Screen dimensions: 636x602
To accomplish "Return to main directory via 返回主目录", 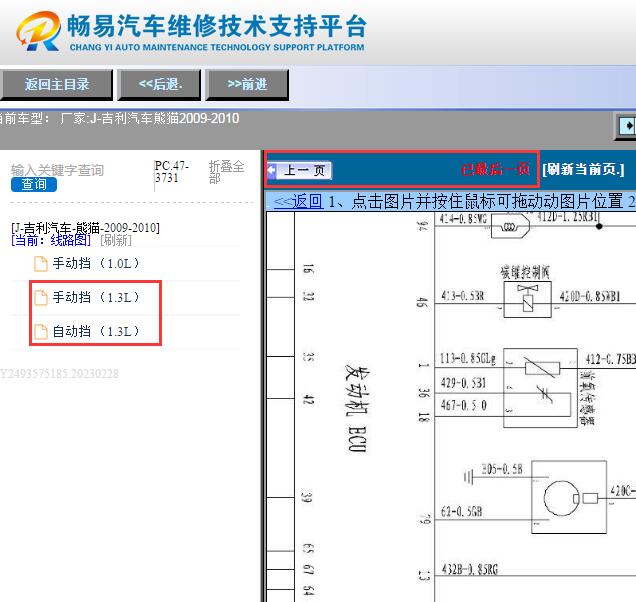I will [56, 84].
